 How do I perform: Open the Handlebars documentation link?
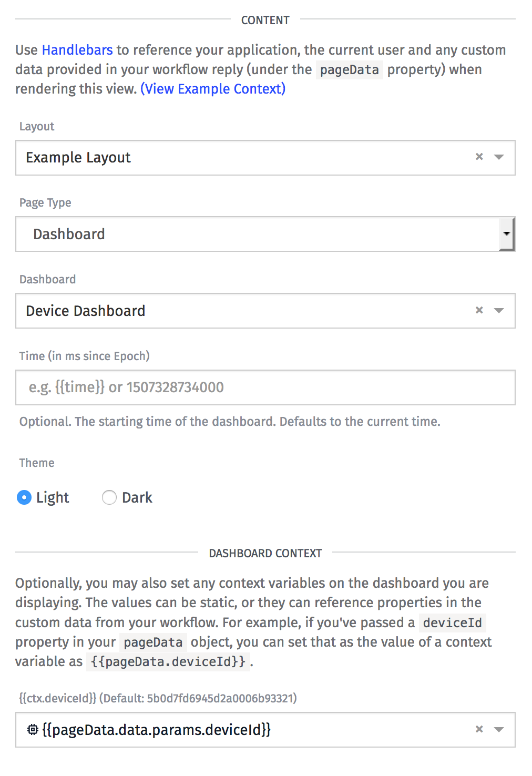coord(77,50)
